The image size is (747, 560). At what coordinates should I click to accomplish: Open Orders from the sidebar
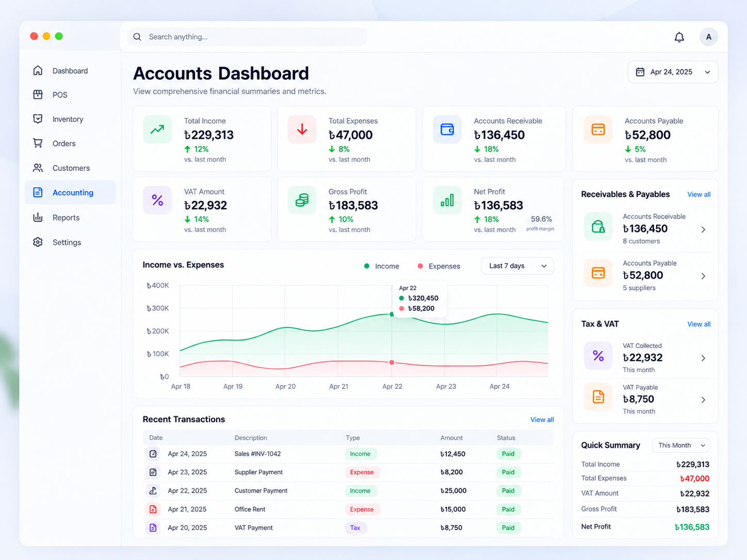(70, 143)
